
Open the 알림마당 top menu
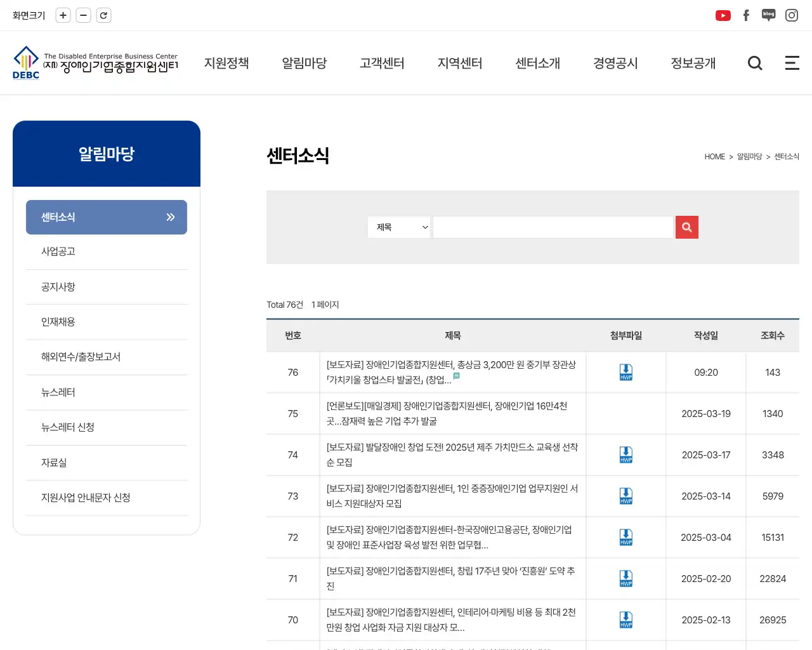click(304, 63)
